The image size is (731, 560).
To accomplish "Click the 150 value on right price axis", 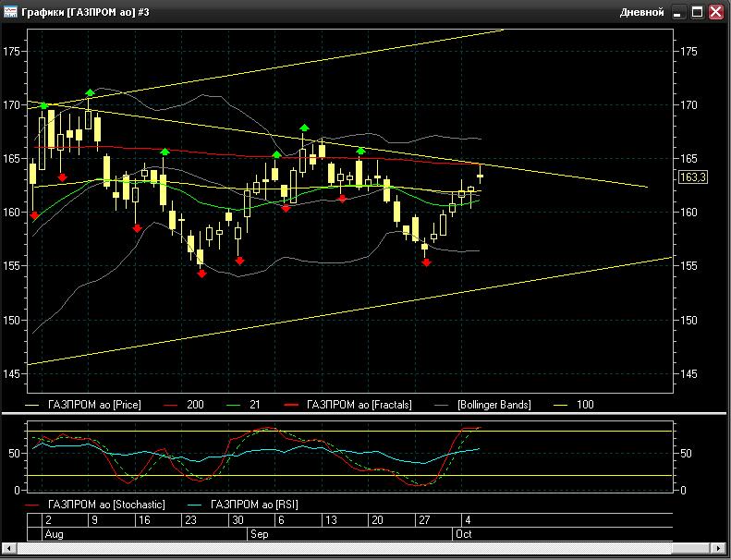I will click(688, 321).
